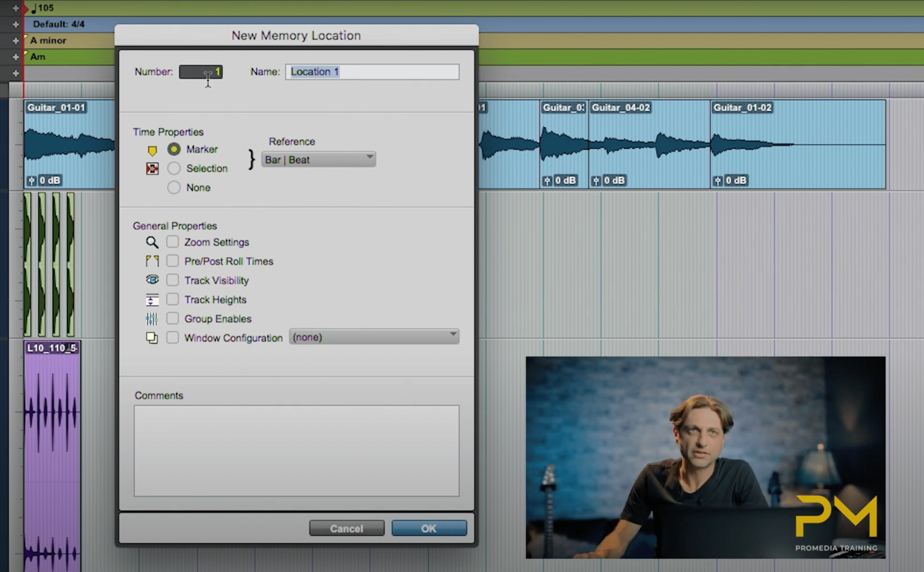
Task: Enable the Zoom Settings checkbox
Action: pyautogui.click(x=172, y=242)
